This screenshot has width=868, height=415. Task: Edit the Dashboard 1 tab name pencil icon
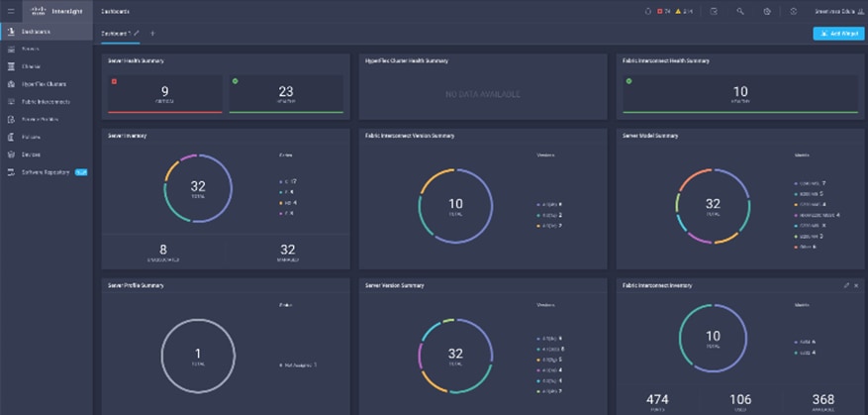point(137,34)
